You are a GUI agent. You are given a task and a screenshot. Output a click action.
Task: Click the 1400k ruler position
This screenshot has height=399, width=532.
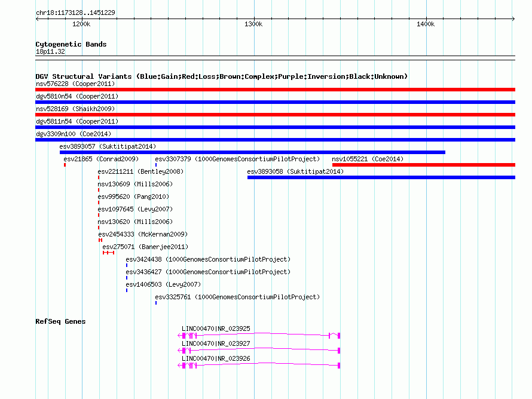pos(426,24)
